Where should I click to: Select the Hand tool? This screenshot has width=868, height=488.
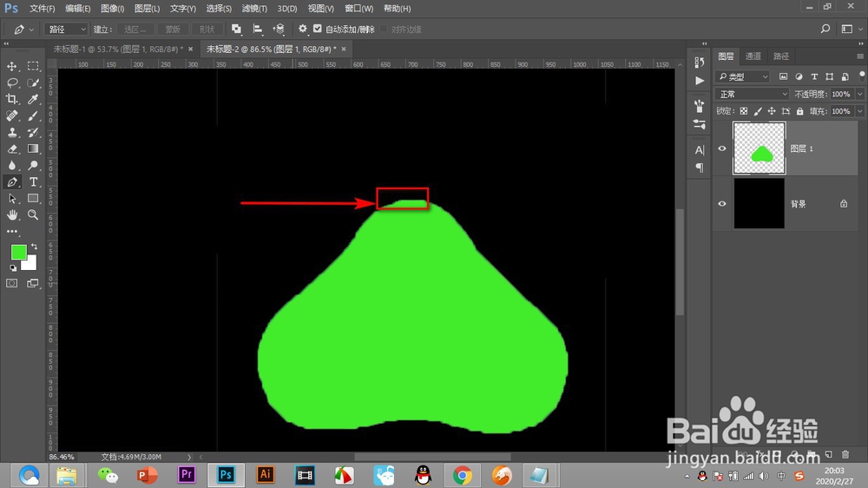(11, 215)
